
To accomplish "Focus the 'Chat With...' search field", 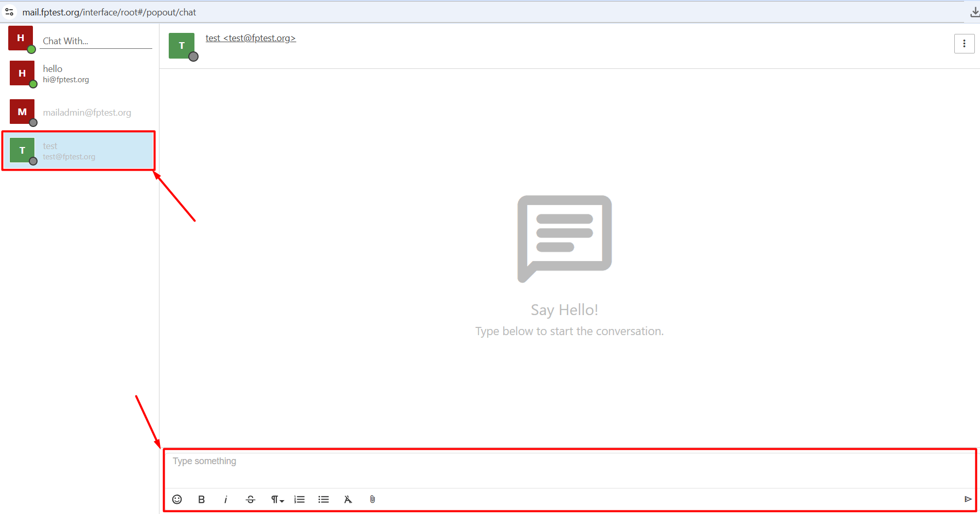I will click(x=96, y=41).
